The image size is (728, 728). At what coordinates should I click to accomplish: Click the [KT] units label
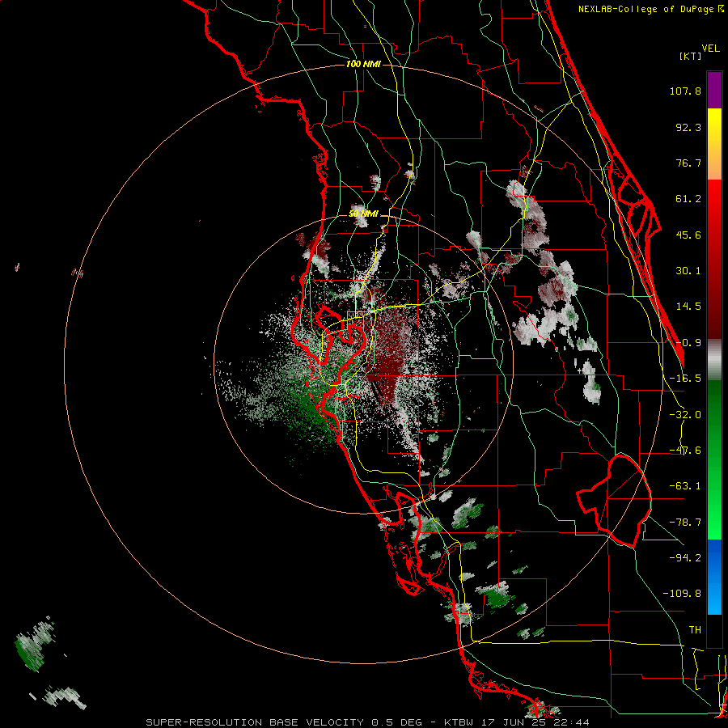(691, 56)
